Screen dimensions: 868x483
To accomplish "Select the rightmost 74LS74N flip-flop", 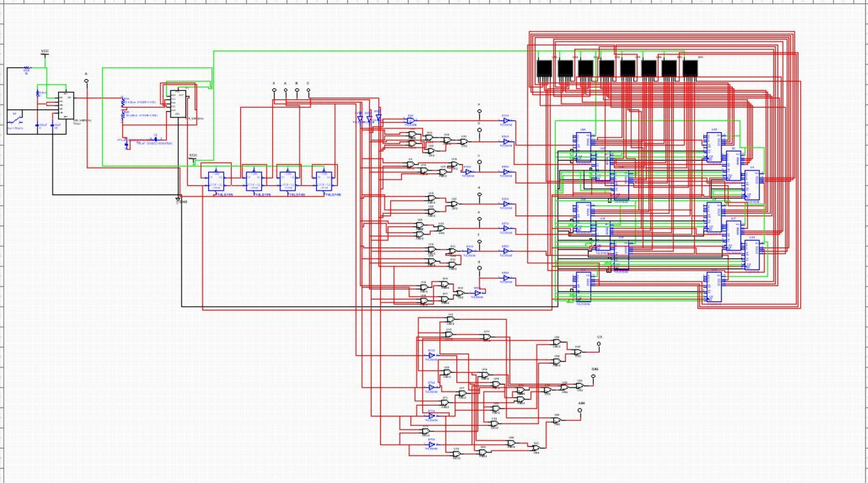I will 325,181.
